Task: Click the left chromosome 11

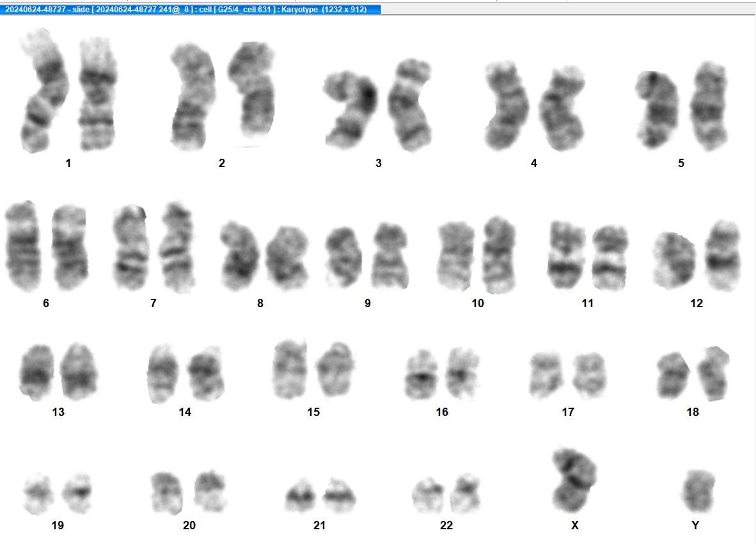Action: [x=566, y=255]
